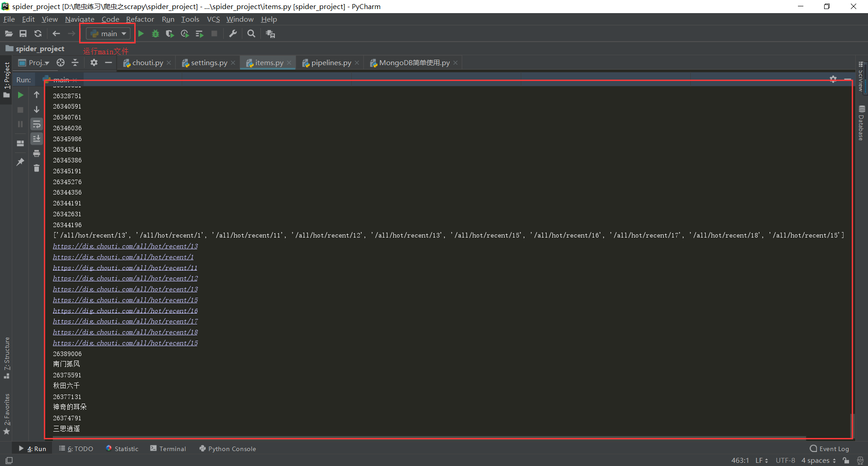Close the MongoDB简单使用.py tab

point(455,62)
